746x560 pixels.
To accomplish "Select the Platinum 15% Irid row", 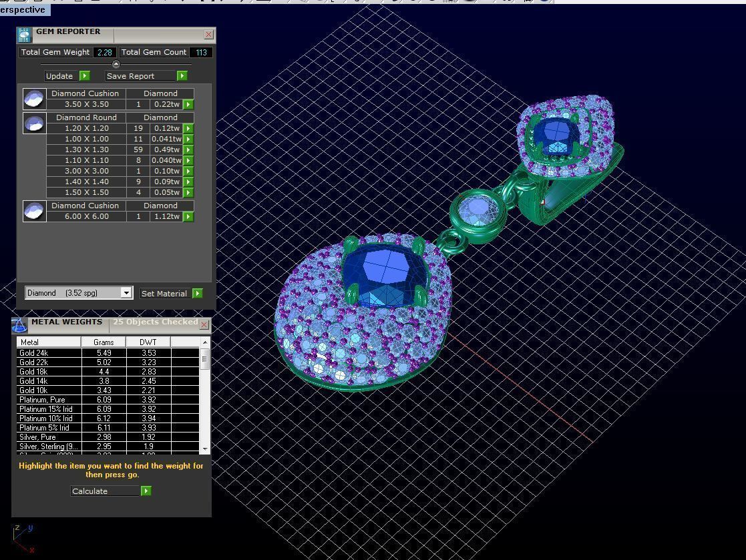I will point(108,409).
